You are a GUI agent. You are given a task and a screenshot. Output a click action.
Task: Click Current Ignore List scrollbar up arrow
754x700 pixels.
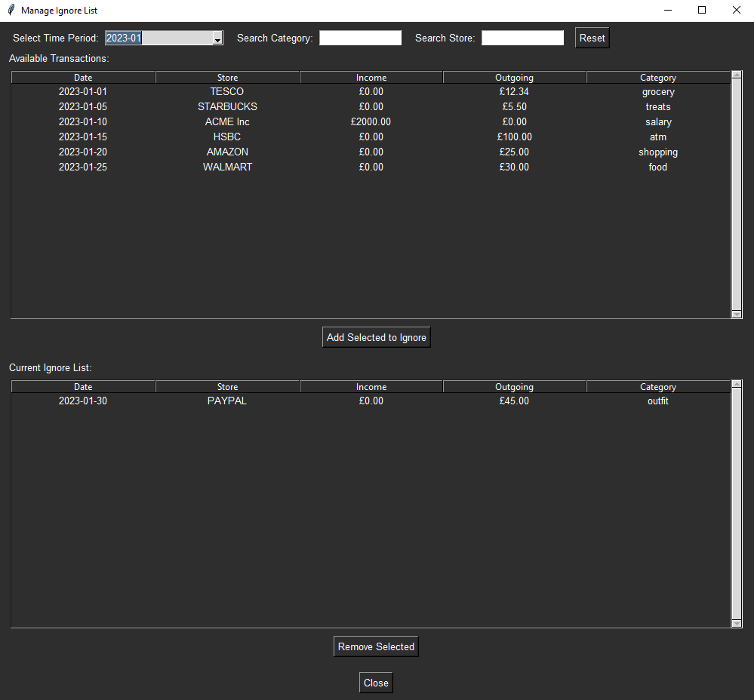tap(736, 384)
